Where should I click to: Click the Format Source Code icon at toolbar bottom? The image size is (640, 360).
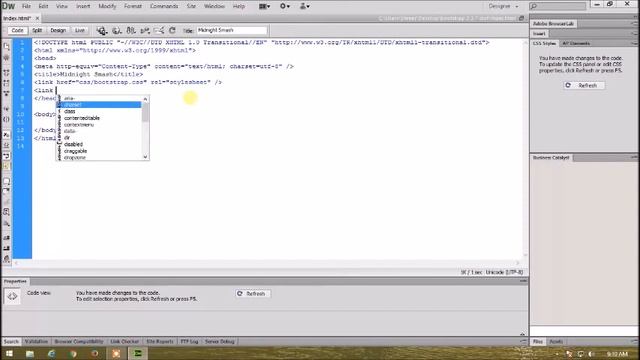point(7,259)
